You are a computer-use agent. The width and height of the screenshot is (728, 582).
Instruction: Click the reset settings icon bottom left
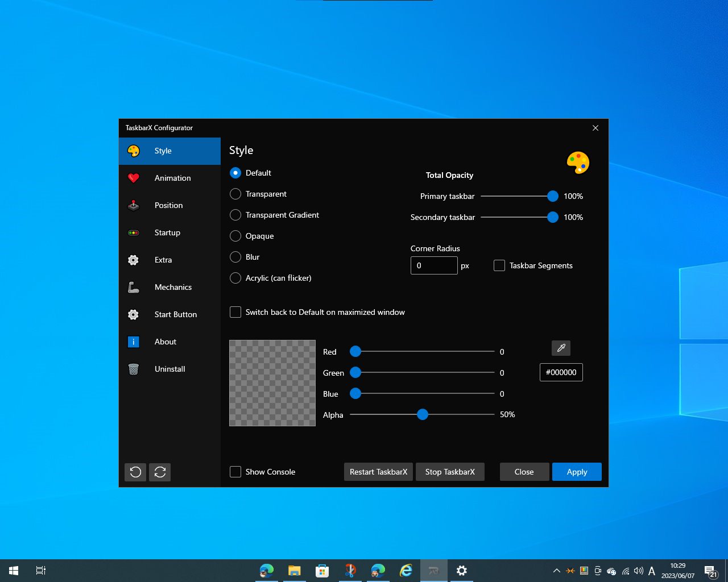[x=135, y=472]
